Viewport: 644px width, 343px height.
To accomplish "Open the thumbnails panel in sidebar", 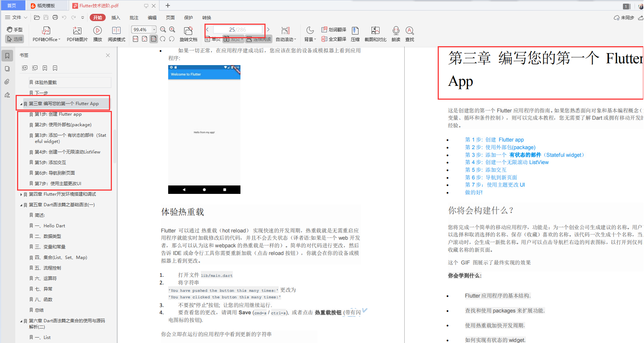I will 7,69.
